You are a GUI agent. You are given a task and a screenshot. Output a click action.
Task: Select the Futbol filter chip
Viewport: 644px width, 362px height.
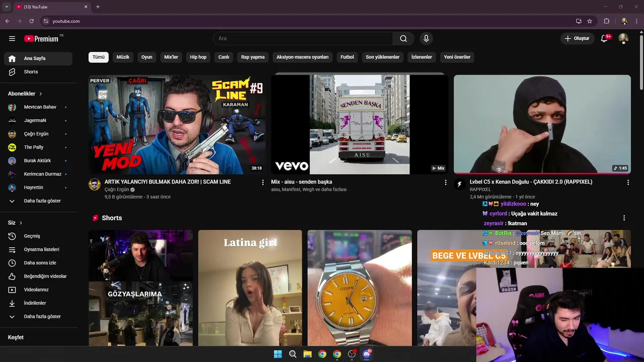[x=347, y=57]
